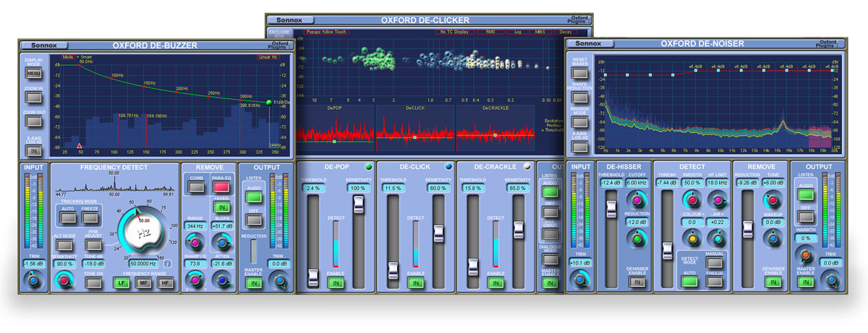
Task: Toggle De-Buzzer Master Enable IN button
Action: click(x=252, y=283)
